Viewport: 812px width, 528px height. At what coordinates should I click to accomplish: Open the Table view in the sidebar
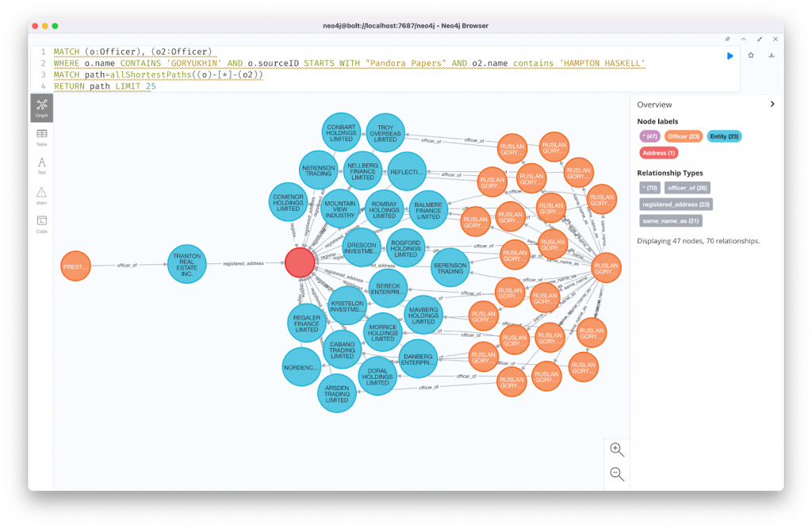[x=41, y=138]
